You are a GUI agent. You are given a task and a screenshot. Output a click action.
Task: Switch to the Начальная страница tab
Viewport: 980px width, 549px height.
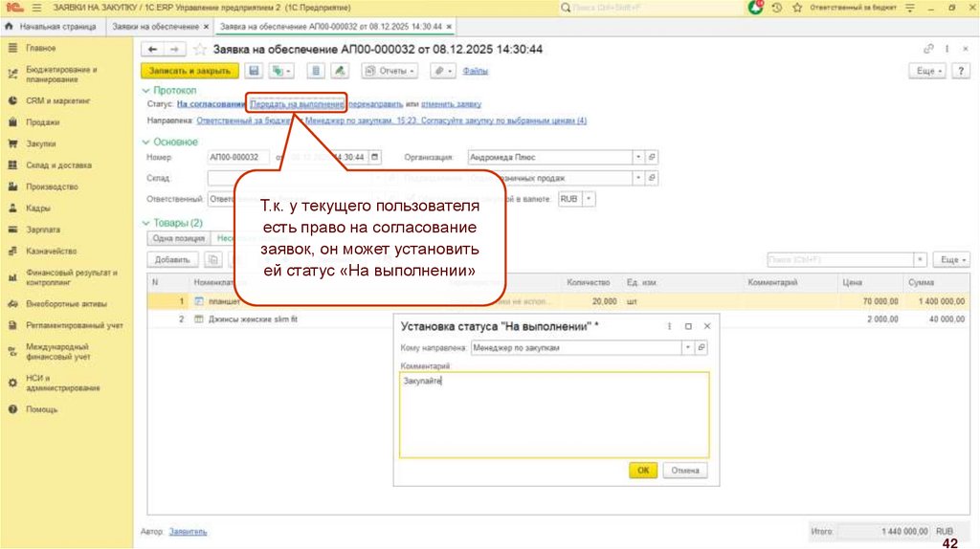coord(52,27)
